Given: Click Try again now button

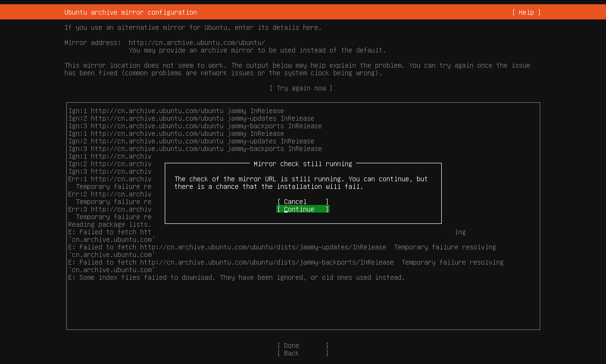Looking at the screenshot, I should tap(301, 88).
